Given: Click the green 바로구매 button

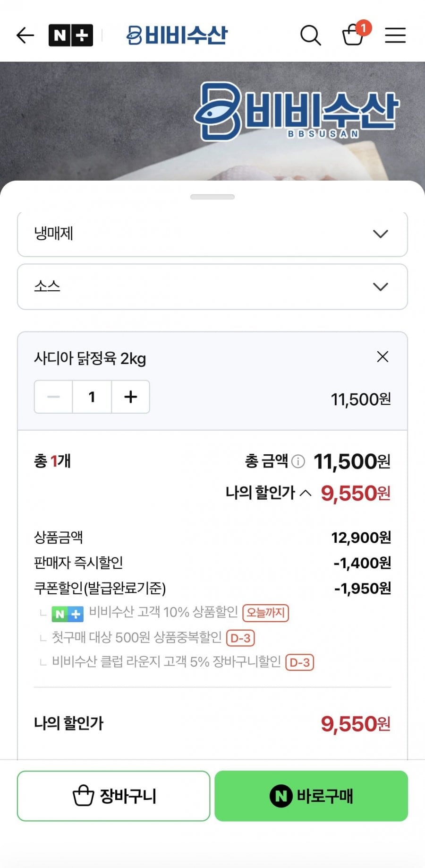Looking at the screenshot, I should click(311, 796).
